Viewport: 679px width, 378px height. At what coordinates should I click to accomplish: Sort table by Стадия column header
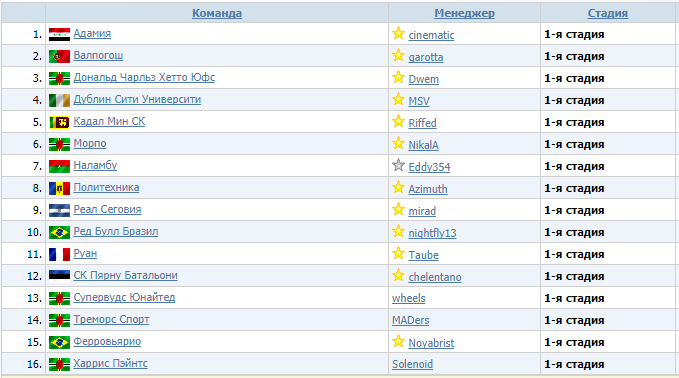pos(608,13)
